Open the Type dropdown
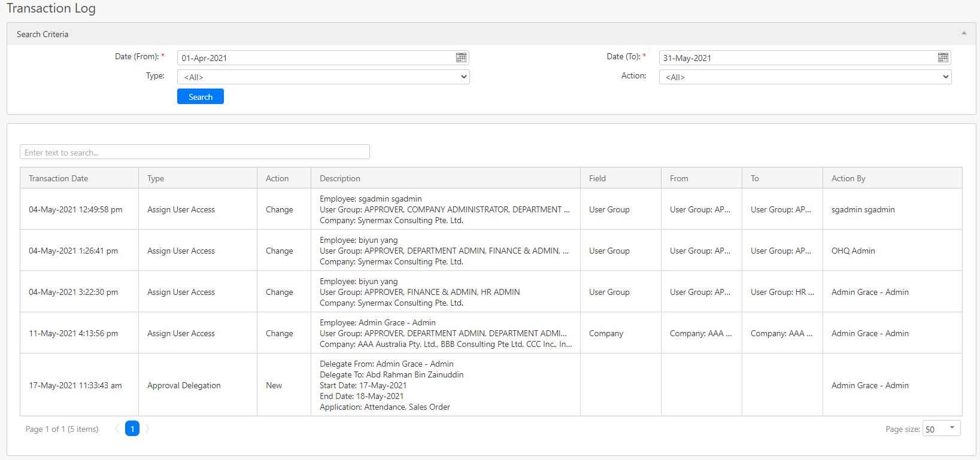This screenshot has height=460, width=980. tap(323, 77)
